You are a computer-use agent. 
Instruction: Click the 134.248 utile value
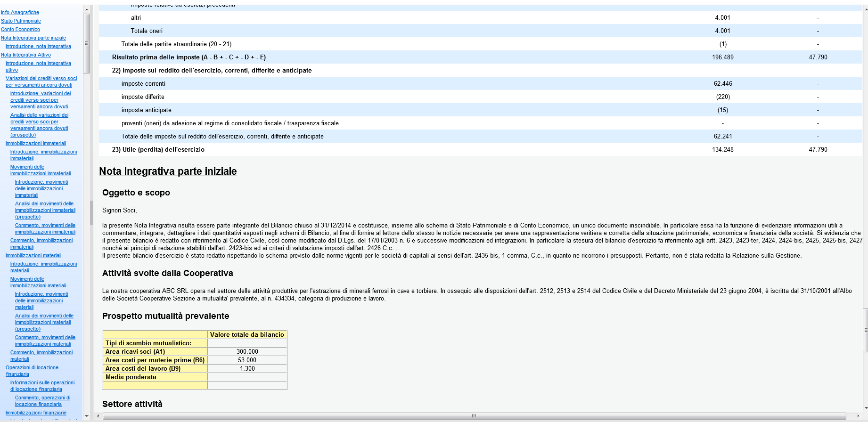(x=723, y=149)
